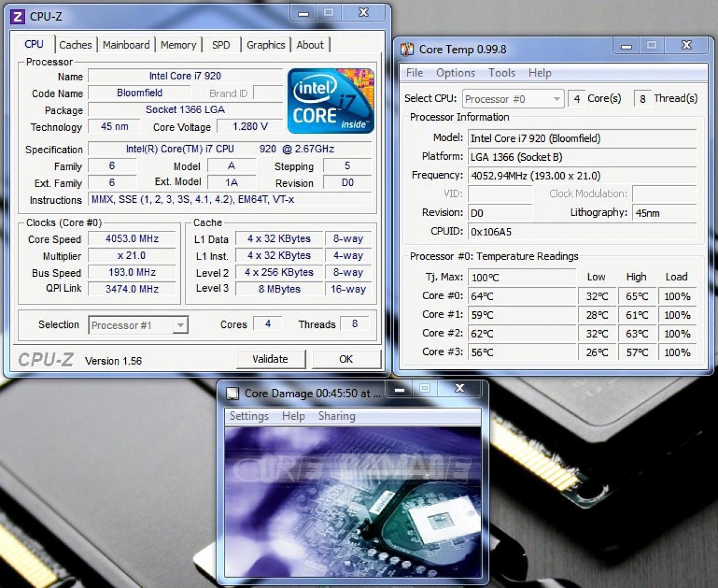
Task: Click the Socket 1366 LGA package value
Action: coord(185,110)
